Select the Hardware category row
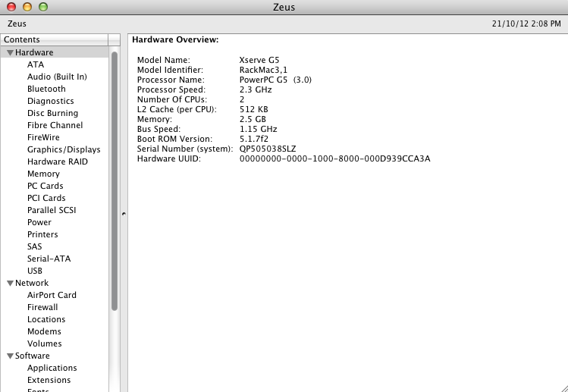 [x=55, y=52]
